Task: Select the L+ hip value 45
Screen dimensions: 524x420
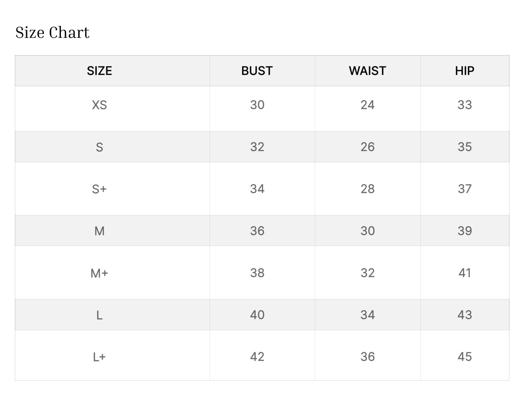Action: [x=464, y=357]
